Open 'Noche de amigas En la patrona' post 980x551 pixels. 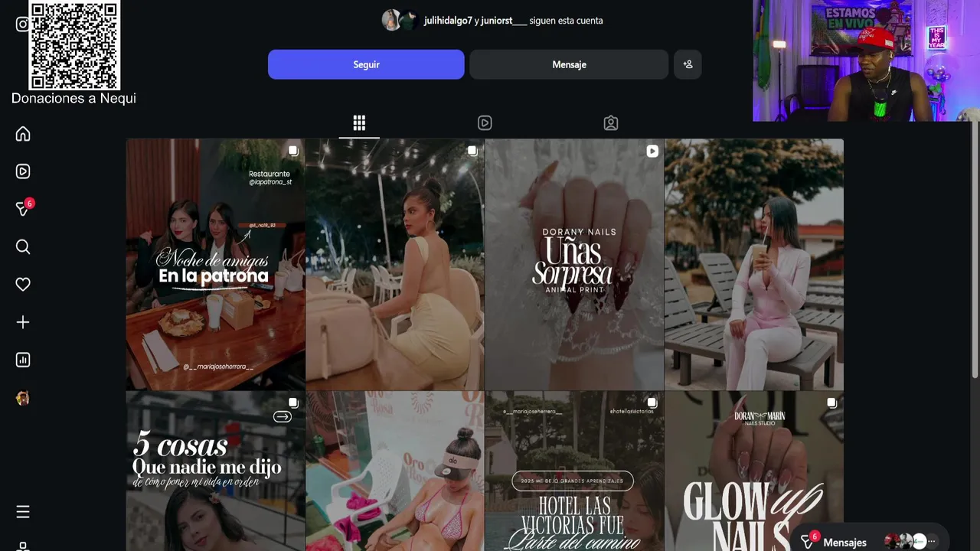(215, 264)
